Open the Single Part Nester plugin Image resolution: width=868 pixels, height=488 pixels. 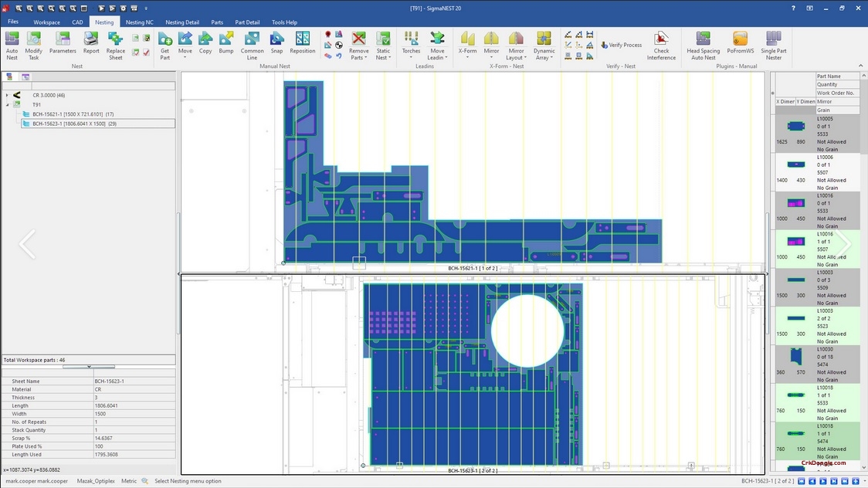point(772,44)
